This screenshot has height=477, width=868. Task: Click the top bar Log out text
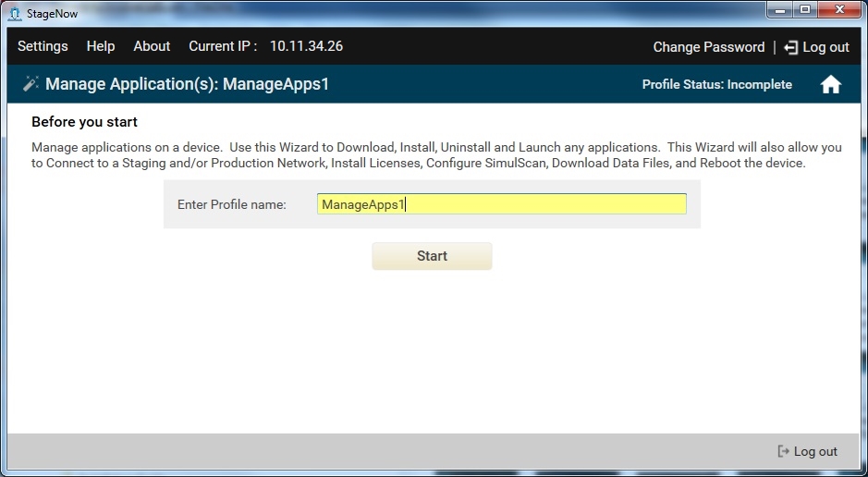tap(825, 47)
